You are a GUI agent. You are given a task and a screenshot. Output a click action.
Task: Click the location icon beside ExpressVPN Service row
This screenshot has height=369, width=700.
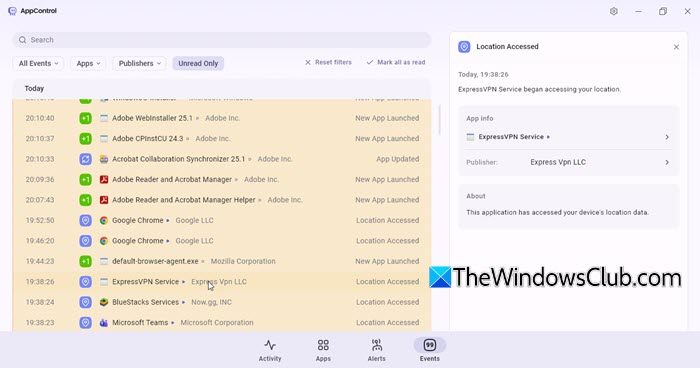pyautogui.click(x=85, y=282)
